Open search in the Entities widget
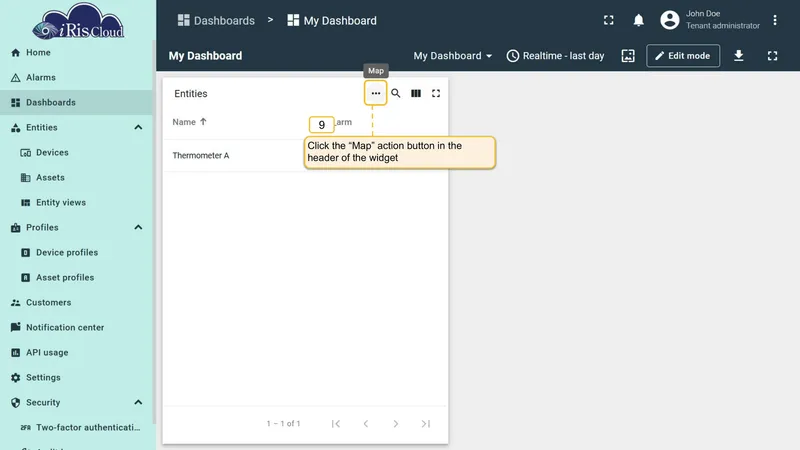 [395, 93]
